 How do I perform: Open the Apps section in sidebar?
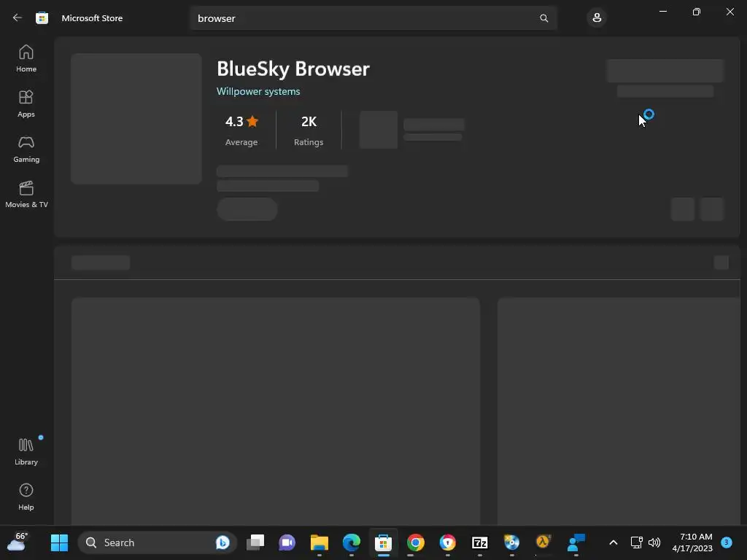coord(26,104)
